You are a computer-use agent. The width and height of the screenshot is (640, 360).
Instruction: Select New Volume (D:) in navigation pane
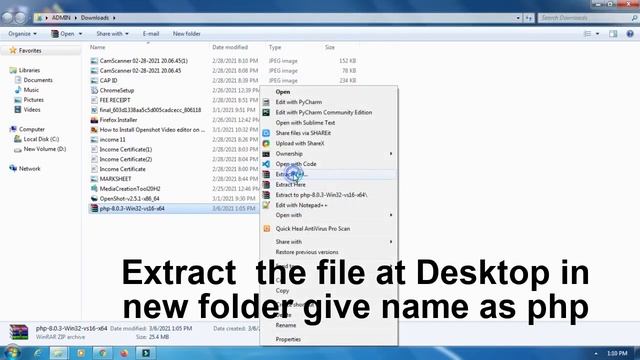(x=44, y=149)
